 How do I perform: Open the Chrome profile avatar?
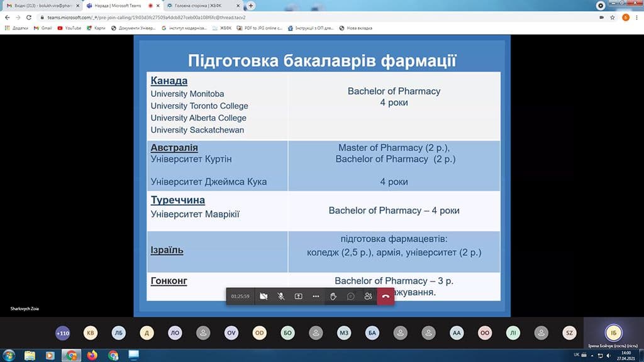pyautogui.click(x=626, y=17)
